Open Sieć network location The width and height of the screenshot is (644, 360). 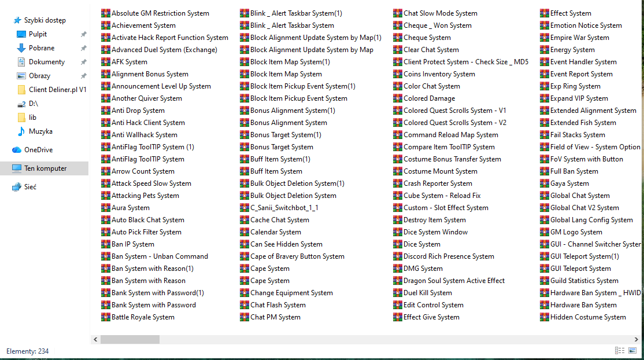tap(30, 187)
